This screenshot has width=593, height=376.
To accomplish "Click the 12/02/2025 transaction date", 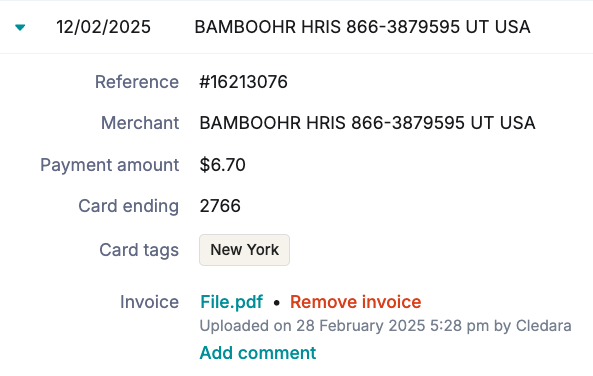I will point(103,27).
